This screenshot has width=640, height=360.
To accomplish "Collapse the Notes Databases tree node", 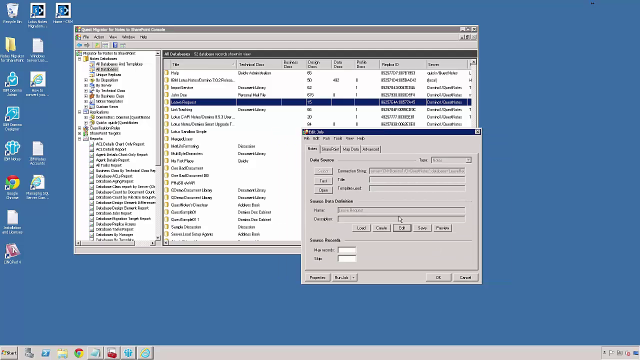I will 80,59.
